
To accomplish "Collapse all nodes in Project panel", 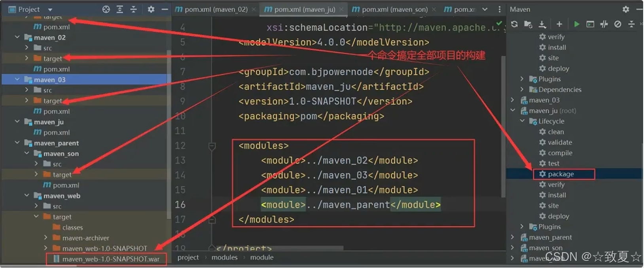I will tap(134, 9).
